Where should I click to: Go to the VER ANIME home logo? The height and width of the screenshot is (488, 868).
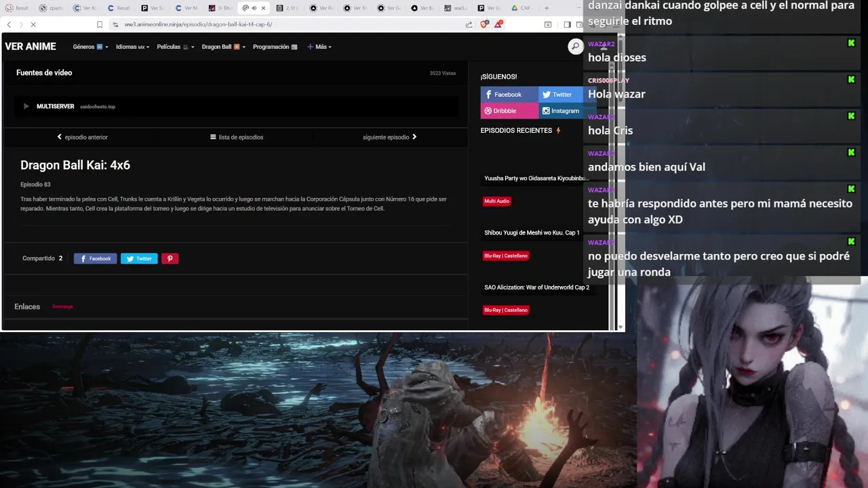tap(31, 47)
